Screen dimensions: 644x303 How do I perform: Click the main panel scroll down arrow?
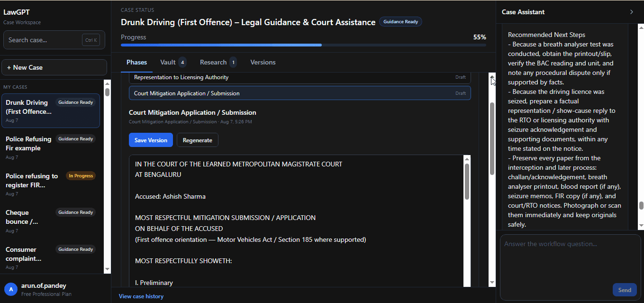pos(492,283)
